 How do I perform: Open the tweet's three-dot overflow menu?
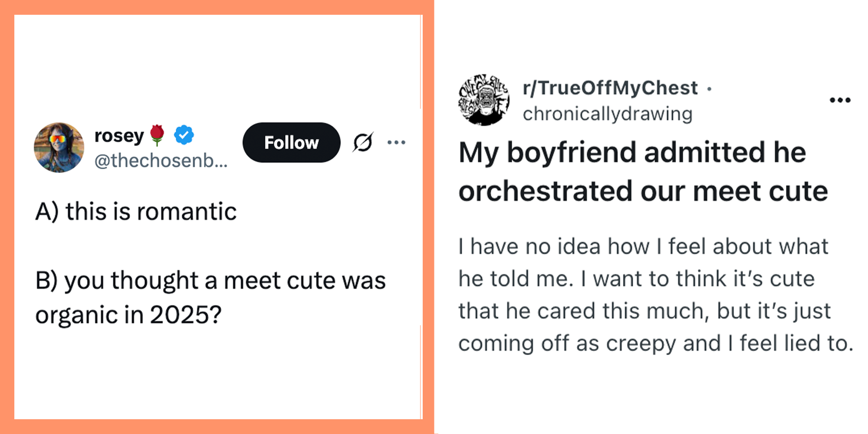(397, 142)
